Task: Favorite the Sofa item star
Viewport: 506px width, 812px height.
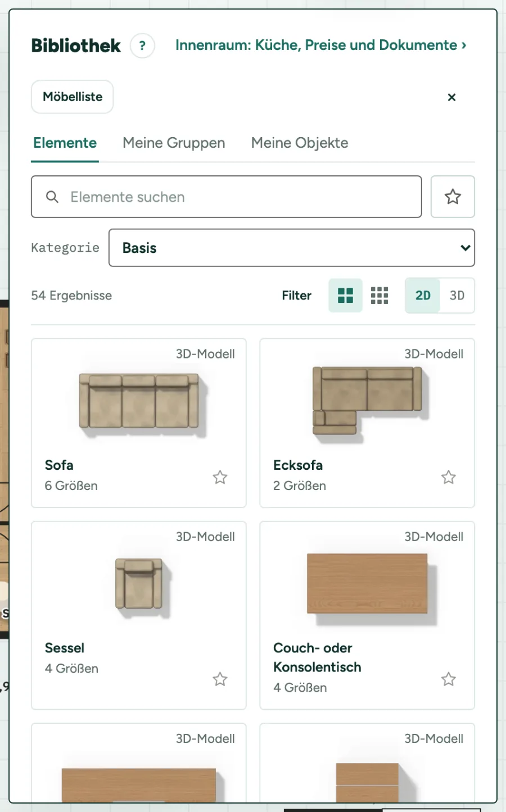Action: click(220, 477)
